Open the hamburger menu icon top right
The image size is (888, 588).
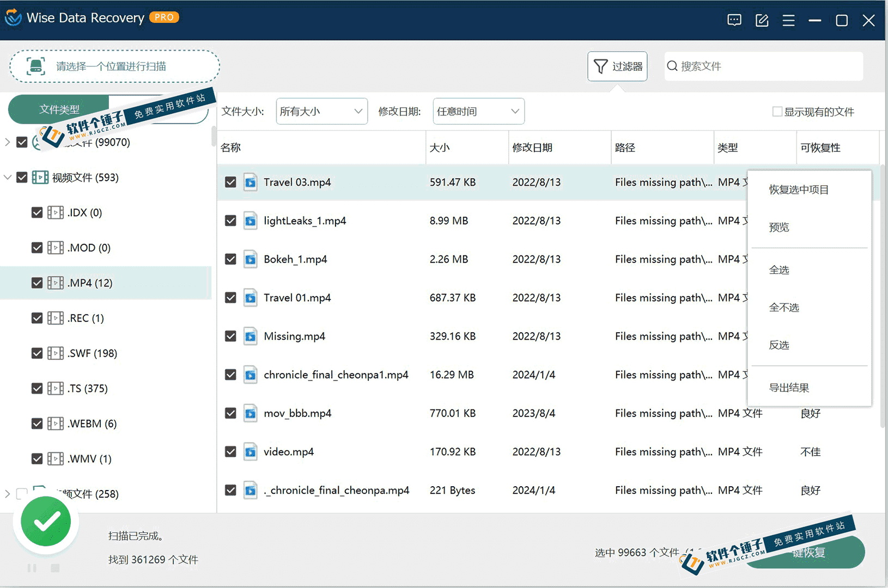coord(788,20)
